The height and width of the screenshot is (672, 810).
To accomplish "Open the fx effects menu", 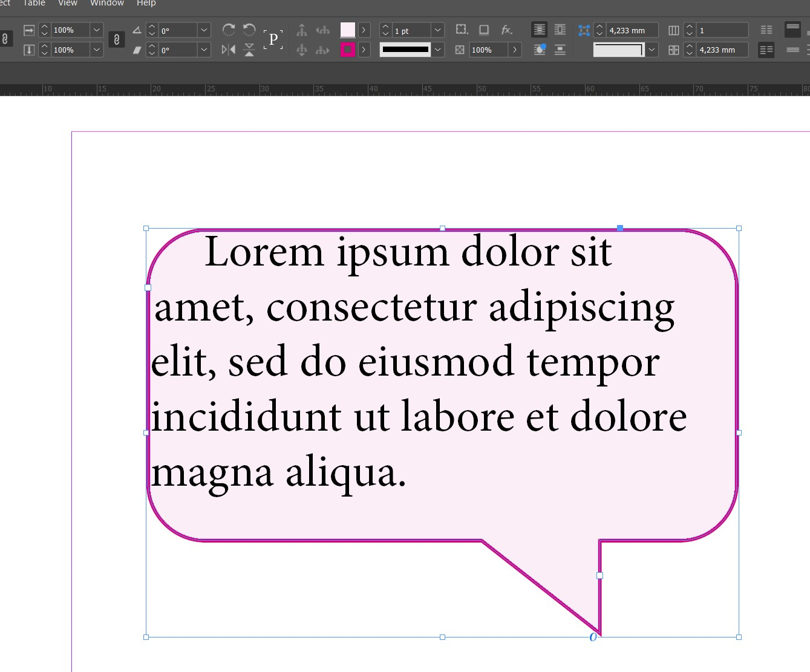I will [x=507, y=30].
